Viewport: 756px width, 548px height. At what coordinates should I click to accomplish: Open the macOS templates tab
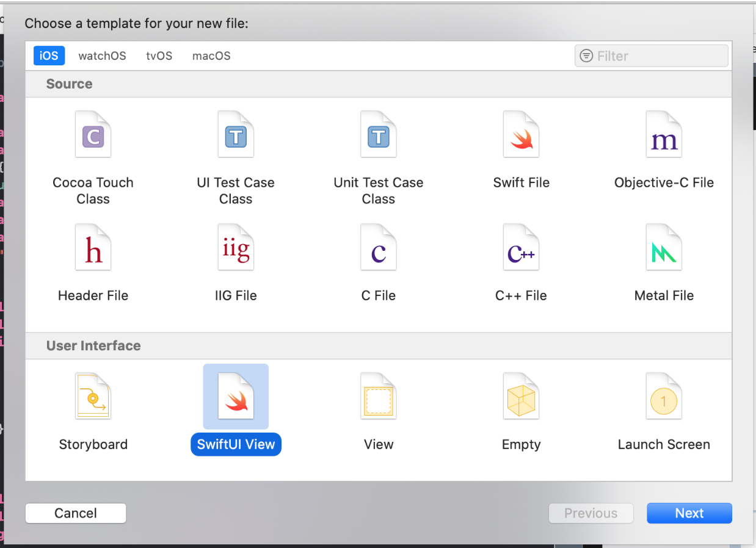coord(211,56)
